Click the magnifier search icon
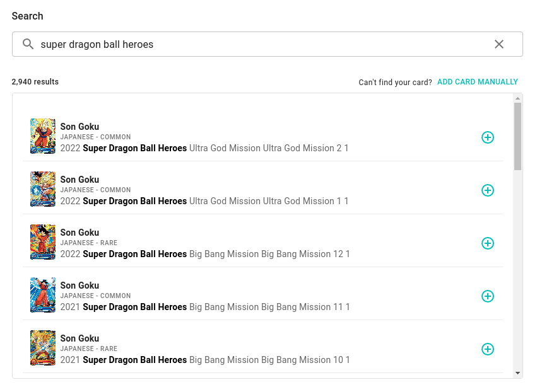537x392 pixels. [x=28, y=44]
